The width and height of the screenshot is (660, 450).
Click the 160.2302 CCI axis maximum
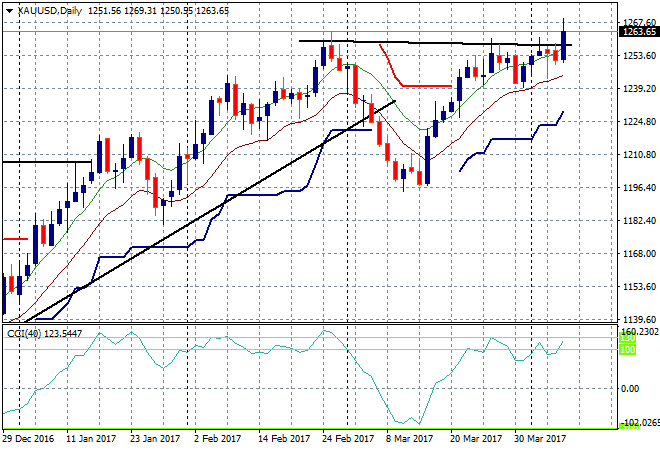click(639, 332)
